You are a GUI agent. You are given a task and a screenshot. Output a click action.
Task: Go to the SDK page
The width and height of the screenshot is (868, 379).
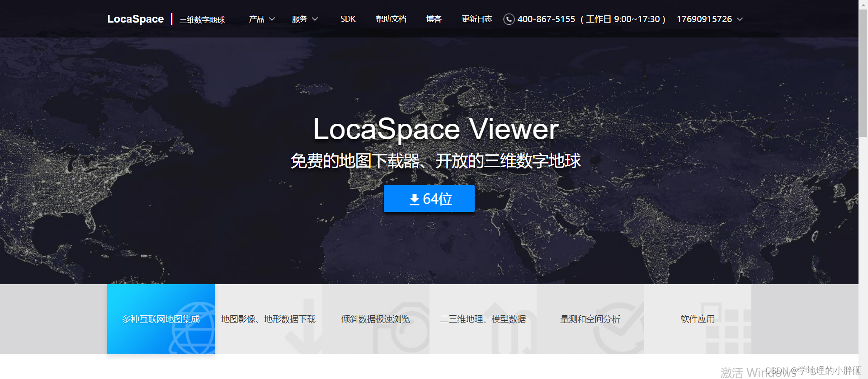348,19
